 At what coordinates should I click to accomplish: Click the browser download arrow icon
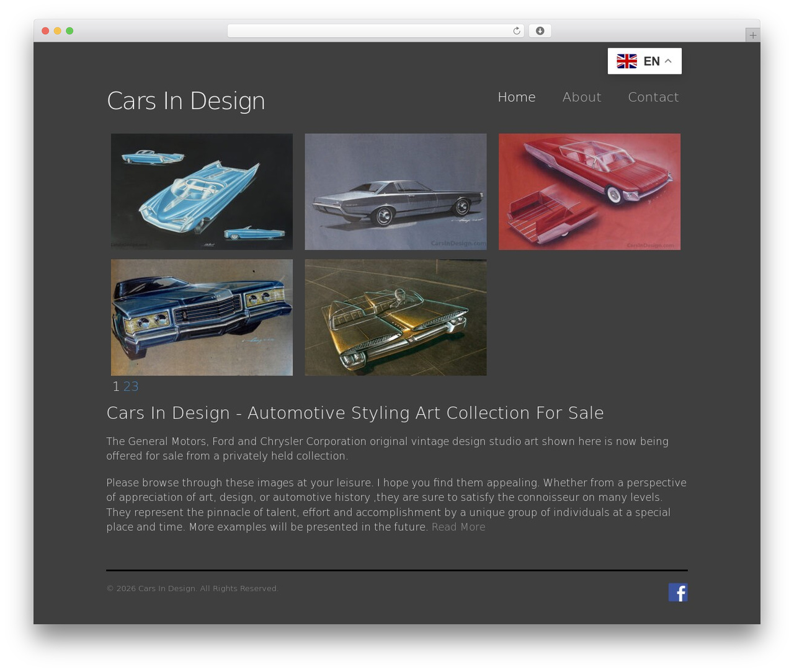540,31
